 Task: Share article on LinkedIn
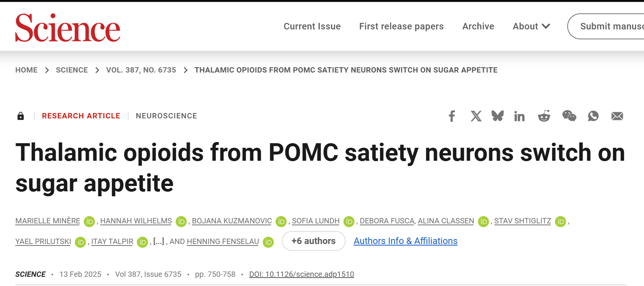(519, 116)
